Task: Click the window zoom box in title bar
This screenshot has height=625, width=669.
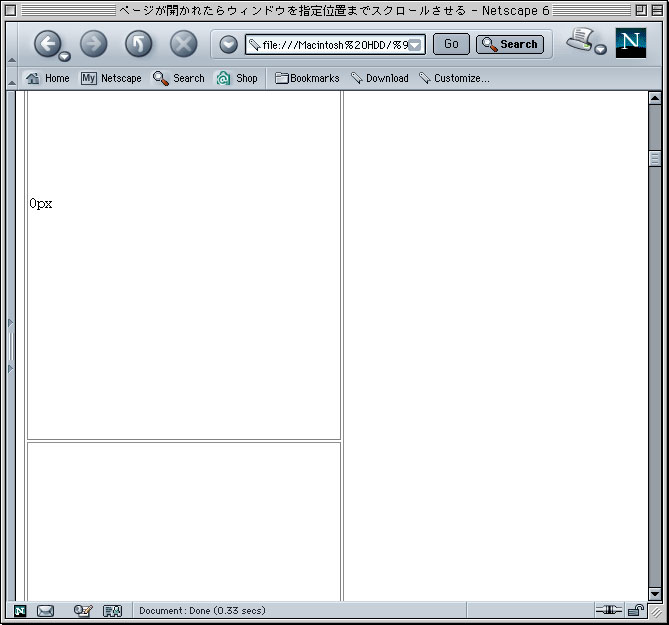Action: point(641,10)
